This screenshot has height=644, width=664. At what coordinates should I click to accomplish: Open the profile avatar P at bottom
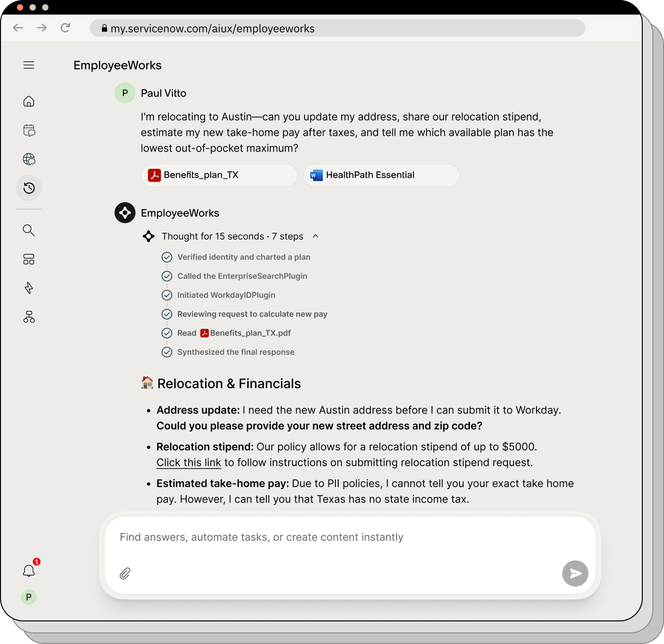pyautogui.click(x=29, y=597)
